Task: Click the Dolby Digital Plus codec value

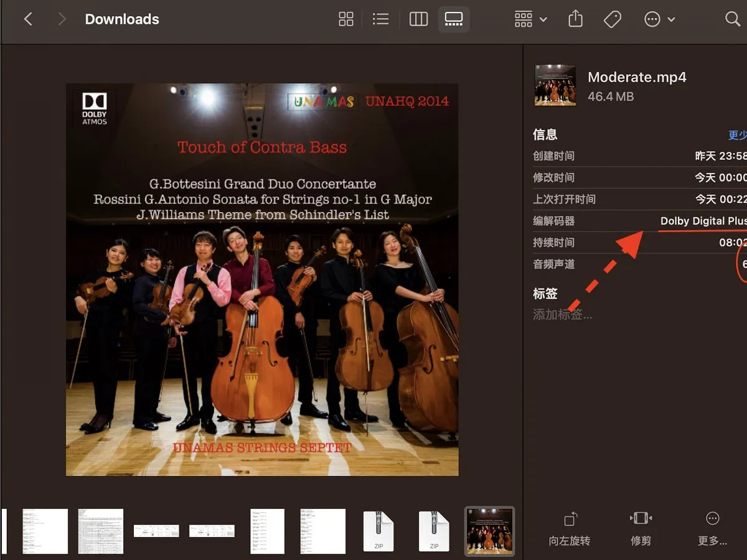Action: coord(703,221)
